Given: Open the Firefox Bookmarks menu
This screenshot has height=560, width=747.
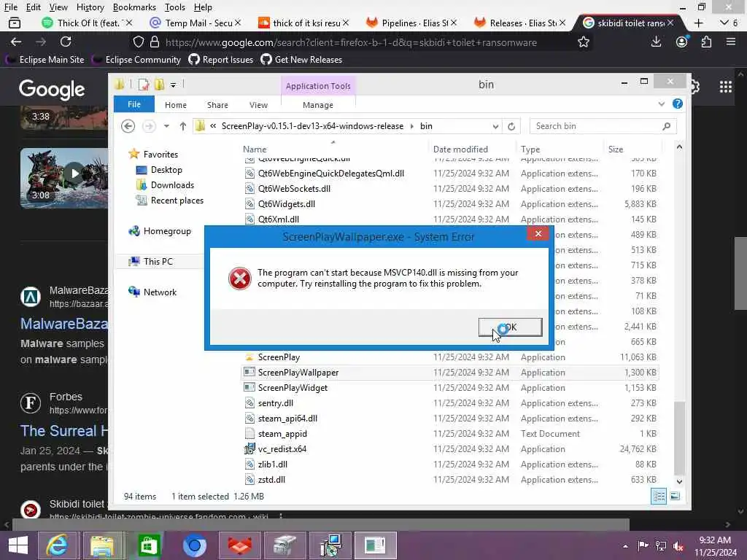Looking at the screenshot, I should point(134,7).
